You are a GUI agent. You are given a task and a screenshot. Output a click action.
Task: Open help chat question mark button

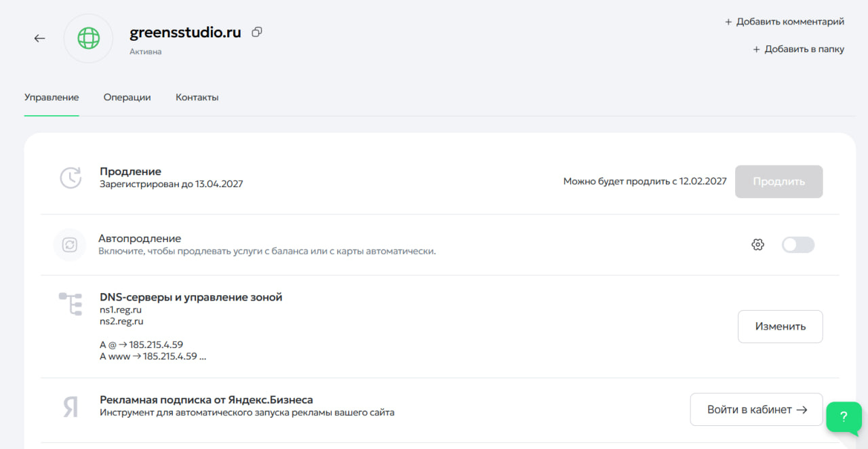844,416
